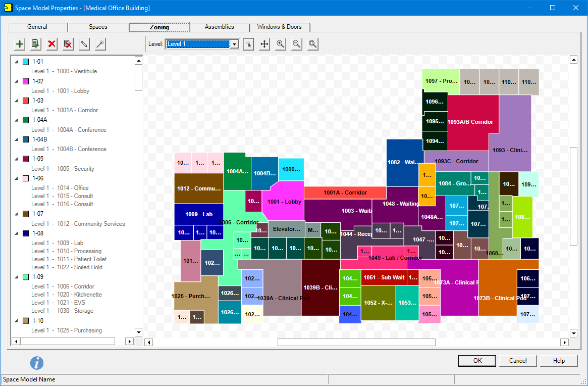Image resolution: width=588 pixels, height=386 pixels.
Task: Click the pencil edit zone icon
Action: pos(84,44)
